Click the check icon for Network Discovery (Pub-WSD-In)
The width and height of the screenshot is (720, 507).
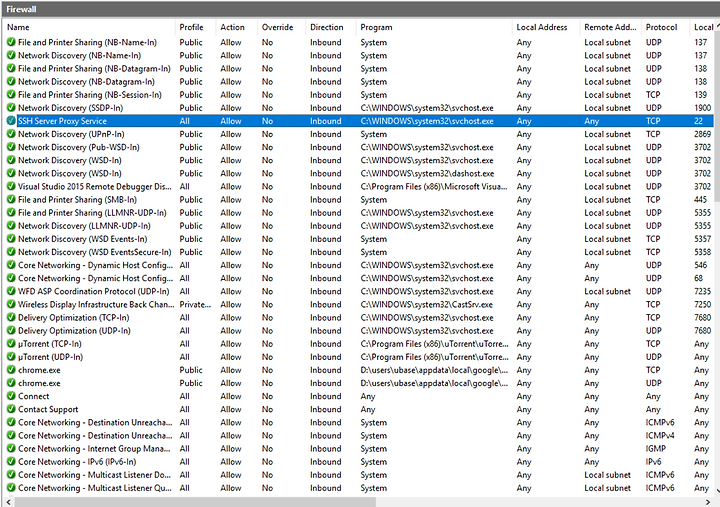point(11,147)
